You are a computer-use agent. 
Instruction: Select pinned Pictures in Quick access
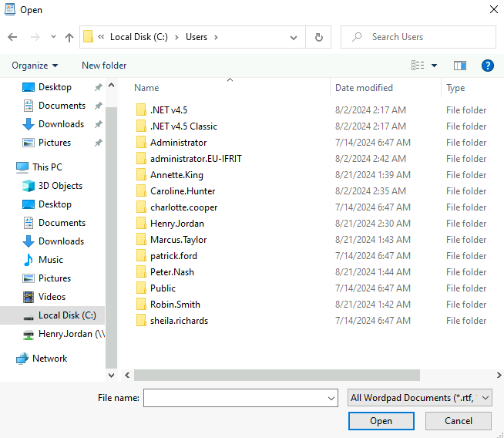coord(55,143)
